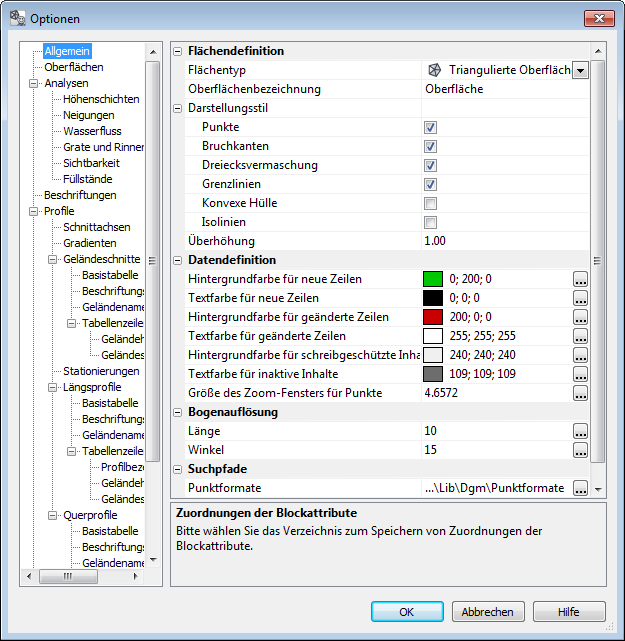This screenshot has height=641, width=625.
Task: Collapse the Flächendefinition section
Action: [178, 51]
